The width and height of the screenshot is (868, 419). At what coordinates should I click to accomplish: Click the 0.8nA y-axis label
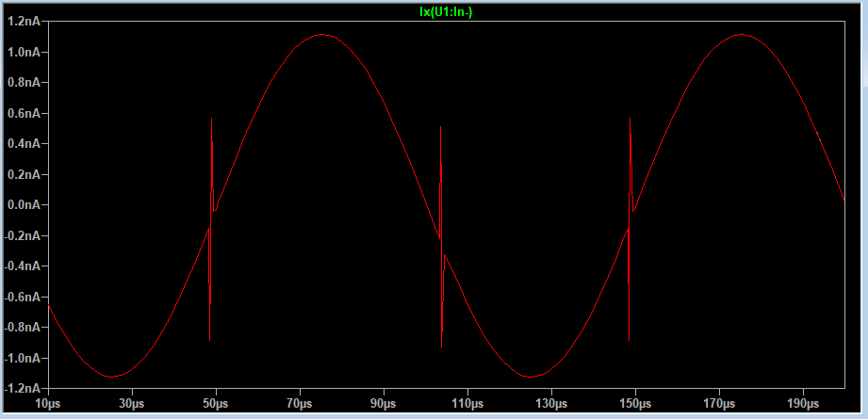coord(24,82)
